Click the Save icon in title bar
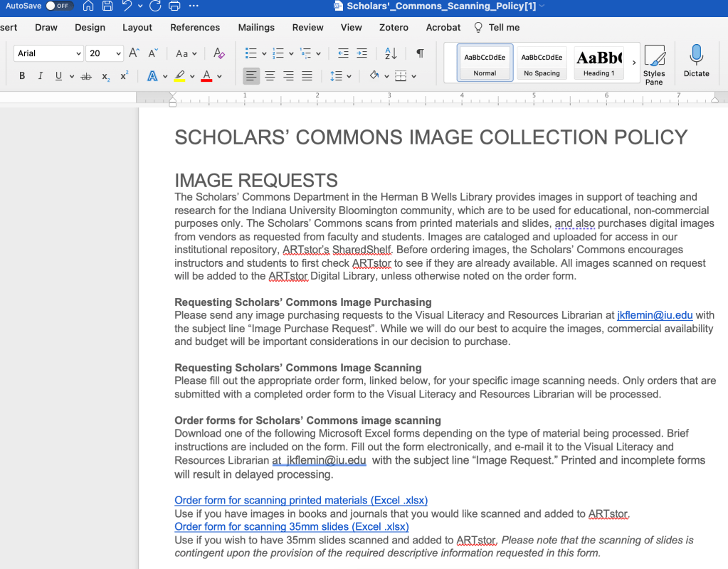The image size is (728, 569). pyautogui.click(x=107, y=6)
